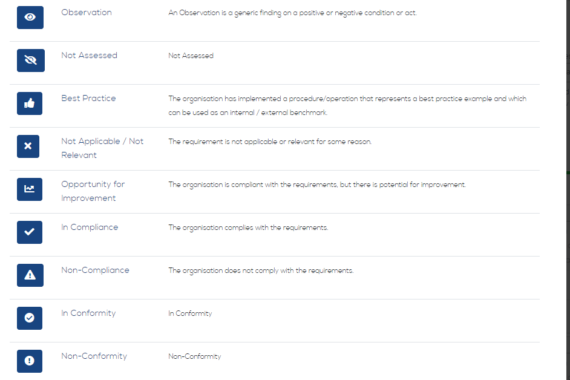The height and width of the screenshot is (380, 570).
Task: Select the Not Applicable X icon
Action: pyautogui.click(x=28, y=146)
